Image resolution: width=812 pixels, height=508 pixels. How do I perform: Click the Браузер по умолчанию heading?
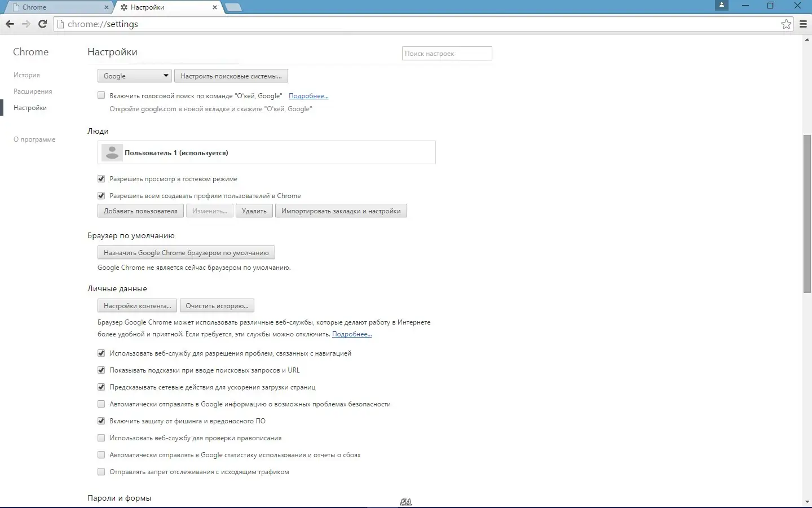click(x=131, y=235)
